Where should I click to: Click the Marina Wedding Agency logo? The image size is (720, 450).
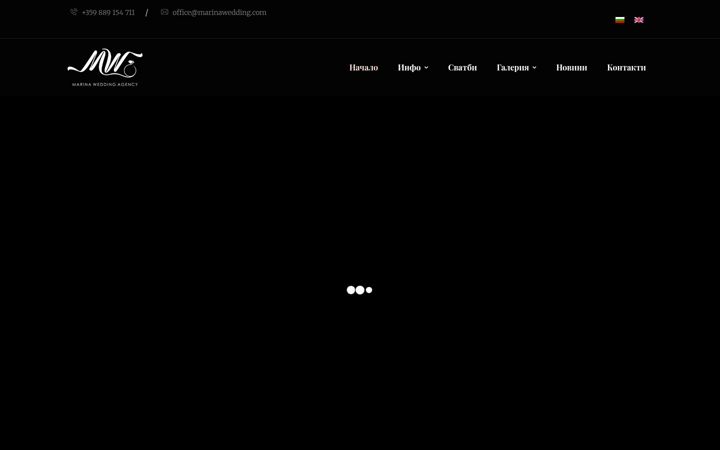[x=105, y=67]
